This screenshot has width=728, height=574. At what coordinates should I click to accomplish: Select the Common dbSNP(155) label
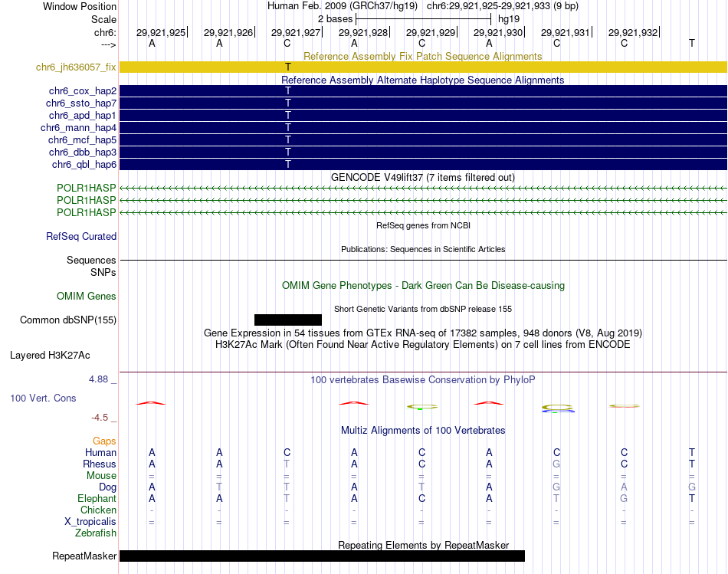coord(68,320)
